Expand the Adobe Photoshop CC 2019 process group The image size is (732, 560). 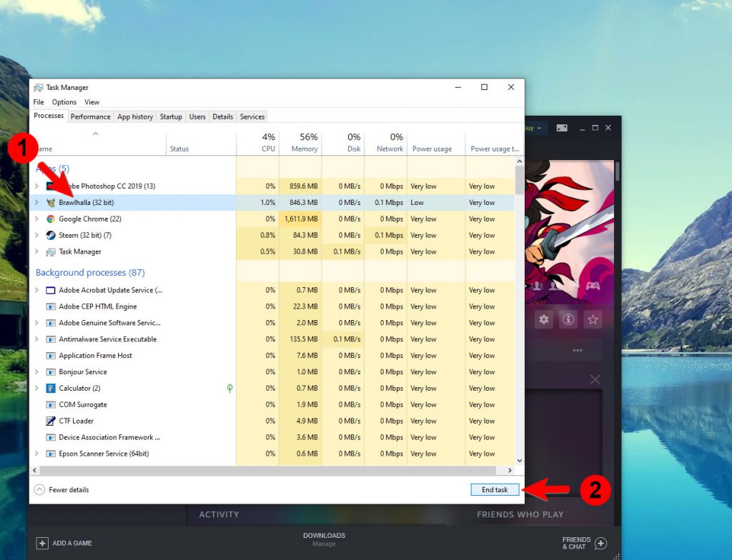click(37, 186)
